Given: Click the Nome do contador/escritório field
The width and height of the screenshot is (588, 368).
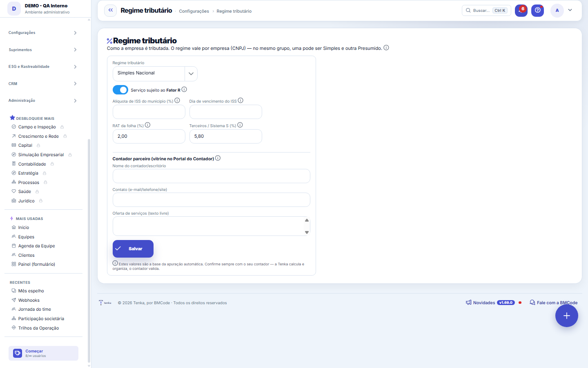Looking at the screenshot, I should click(x=212, y=176).
